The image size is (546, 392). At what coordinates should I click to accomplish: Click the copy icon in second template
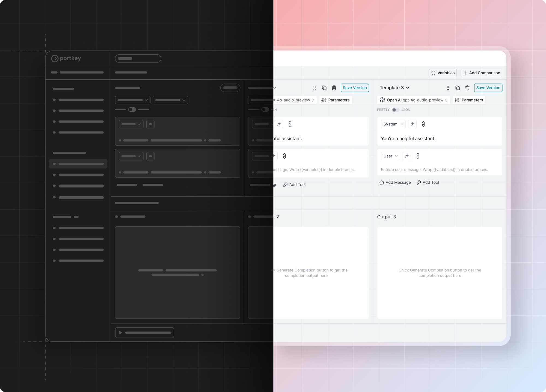pos(324,88)
